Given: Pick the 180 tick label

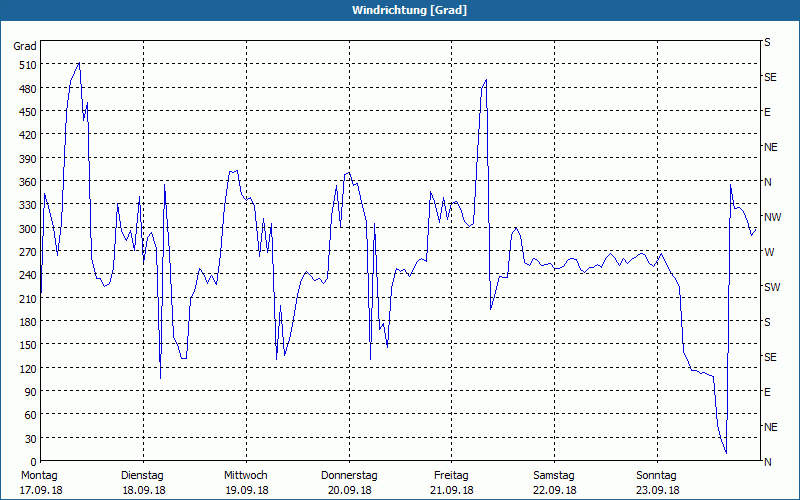Looking at the screenshot, I should [x=28, y=322].
